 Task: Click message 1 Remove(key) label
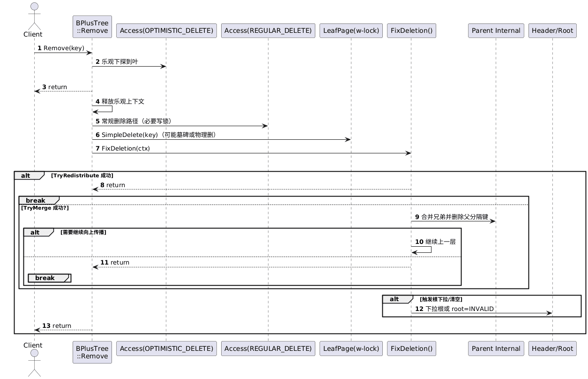pos(64,48)
